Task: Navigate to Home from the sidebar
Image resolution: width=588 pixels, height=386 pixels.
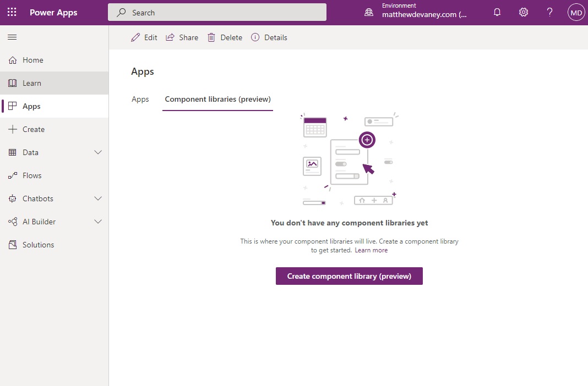Action: tap(34, 60)
